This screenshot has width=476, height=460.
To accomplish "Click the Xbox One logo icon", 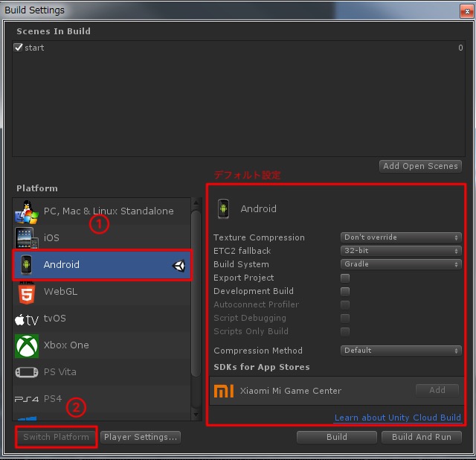I will (27, 346).
